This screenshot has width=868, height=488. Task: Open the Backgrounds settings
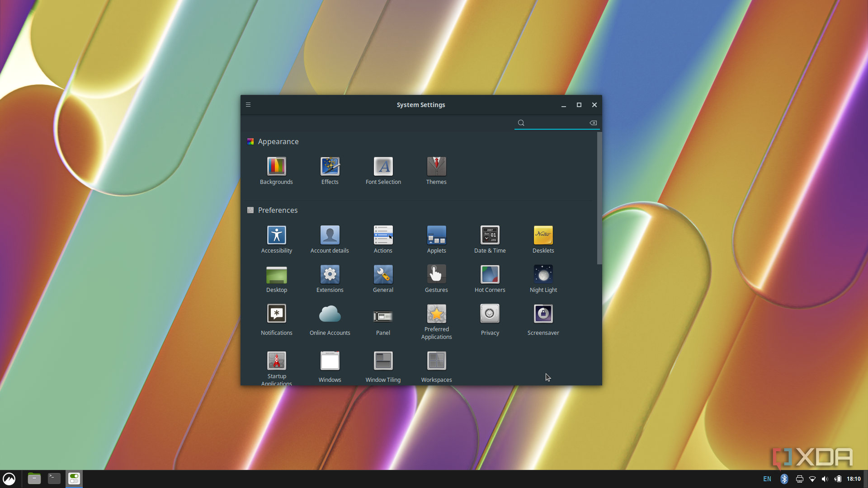pos(276,171)
